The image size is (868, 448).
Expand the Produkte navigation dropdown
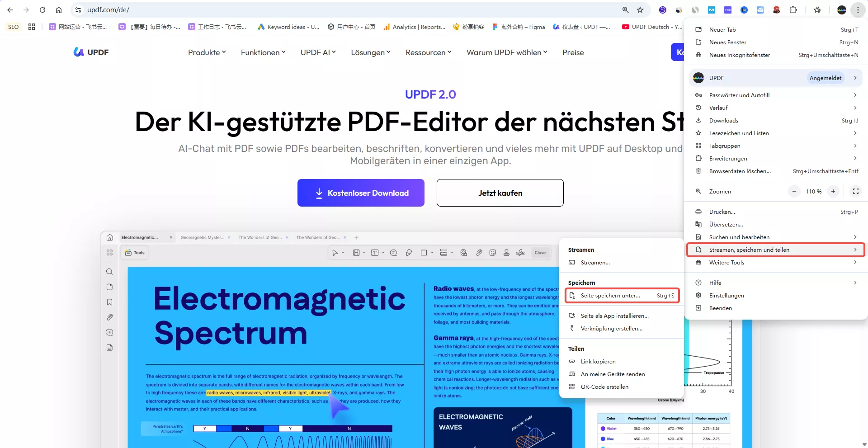pos(207,52)
